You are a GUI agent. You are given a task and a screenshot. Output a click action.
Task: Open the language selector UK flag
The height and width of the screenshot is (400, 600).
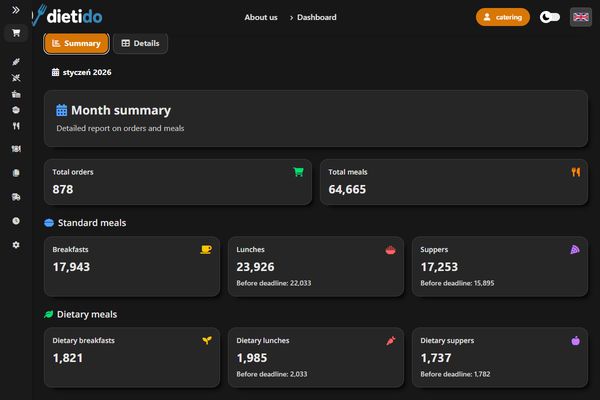coord(580,17)
